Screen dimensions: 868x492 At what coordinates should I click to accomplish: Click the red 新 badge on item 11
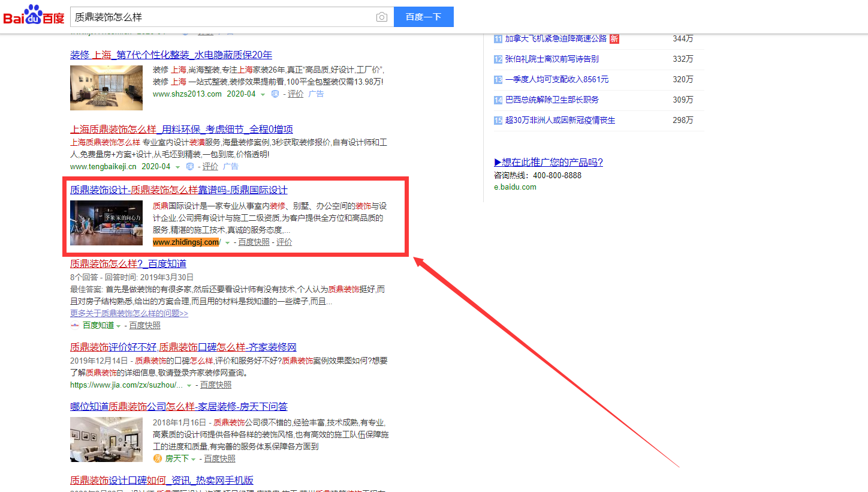click(x=614, y=39)
